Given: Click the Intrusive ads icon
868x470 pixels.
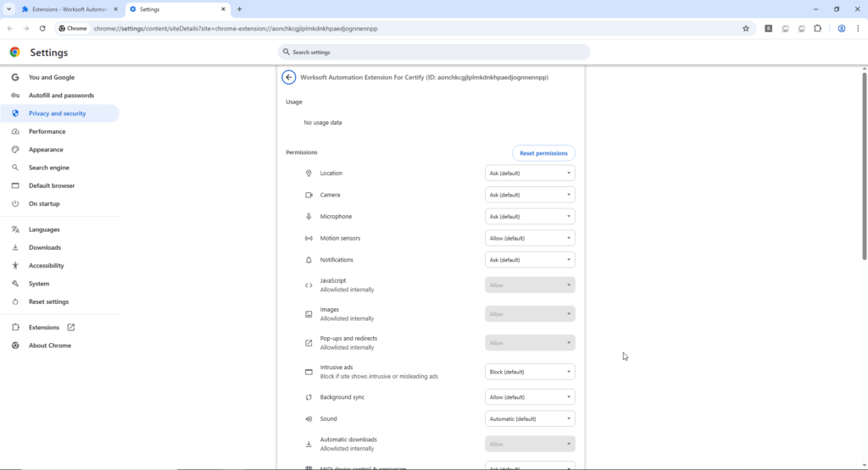Looking at the screenshot, I should (x=309, y=372).
